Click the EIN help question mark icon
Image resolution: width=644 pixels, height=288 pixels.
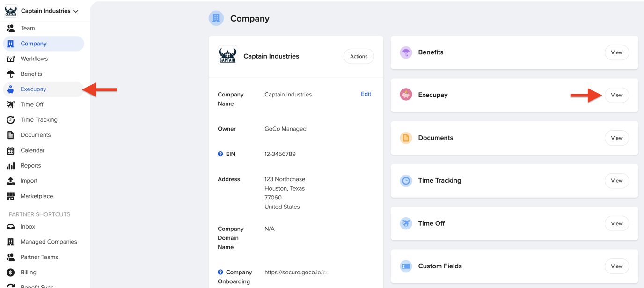click(x=220, y=154)
